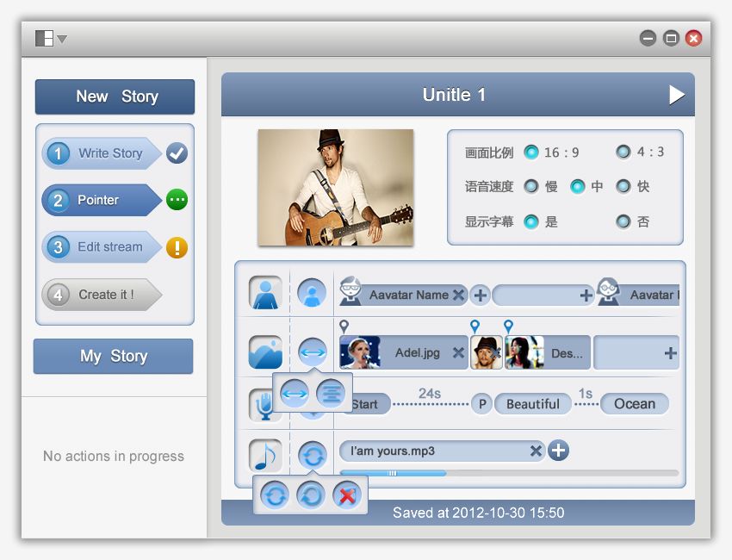Click the round avatar circle button

point(312,293)
